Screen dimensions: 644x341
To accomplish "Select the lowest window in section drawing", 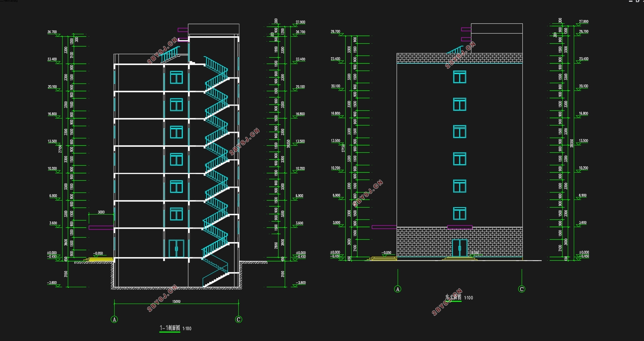I will 176,214.
